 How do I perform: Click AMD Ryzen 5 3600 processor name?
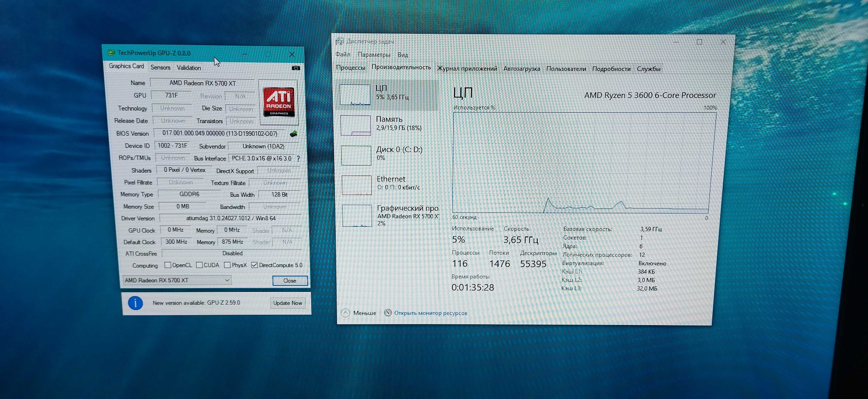(650, 95)
